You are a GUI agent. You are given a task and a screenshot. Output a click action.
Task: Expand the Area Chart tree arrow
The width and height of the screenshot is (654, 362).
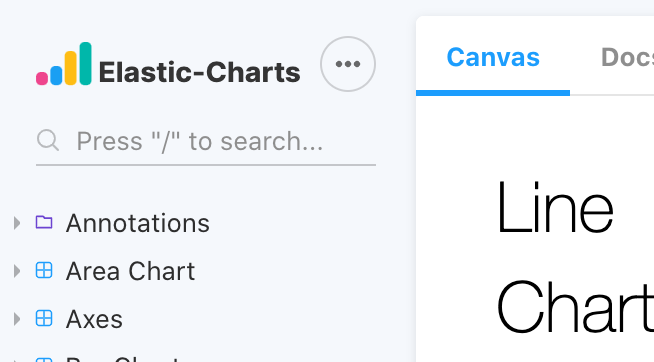coord(17,271)
